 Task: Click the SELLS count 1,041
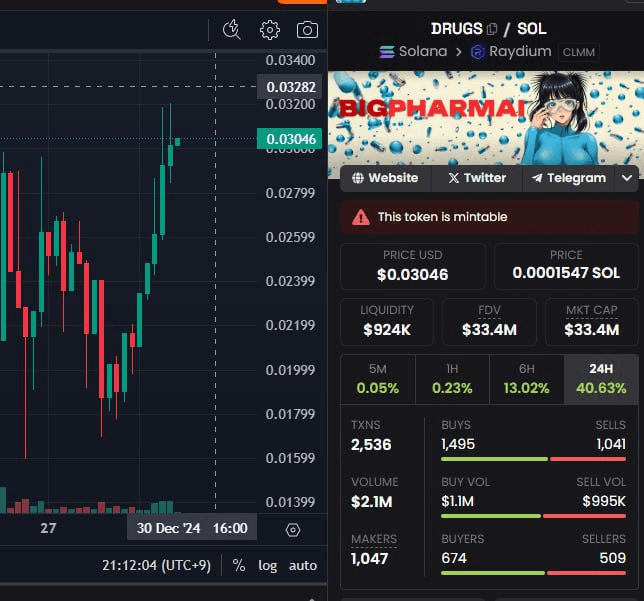click(x=611, y=444)
